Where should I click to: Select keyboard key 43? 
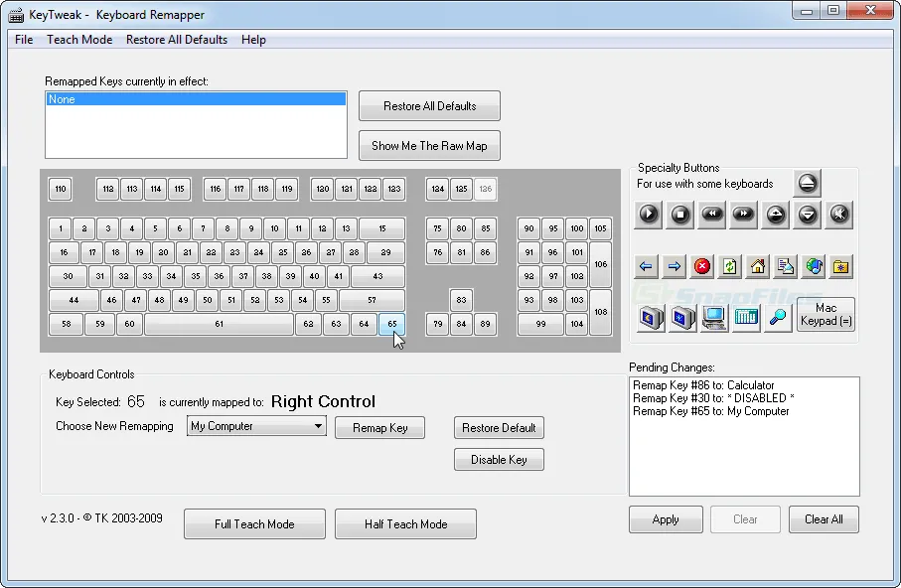(377, 276)
